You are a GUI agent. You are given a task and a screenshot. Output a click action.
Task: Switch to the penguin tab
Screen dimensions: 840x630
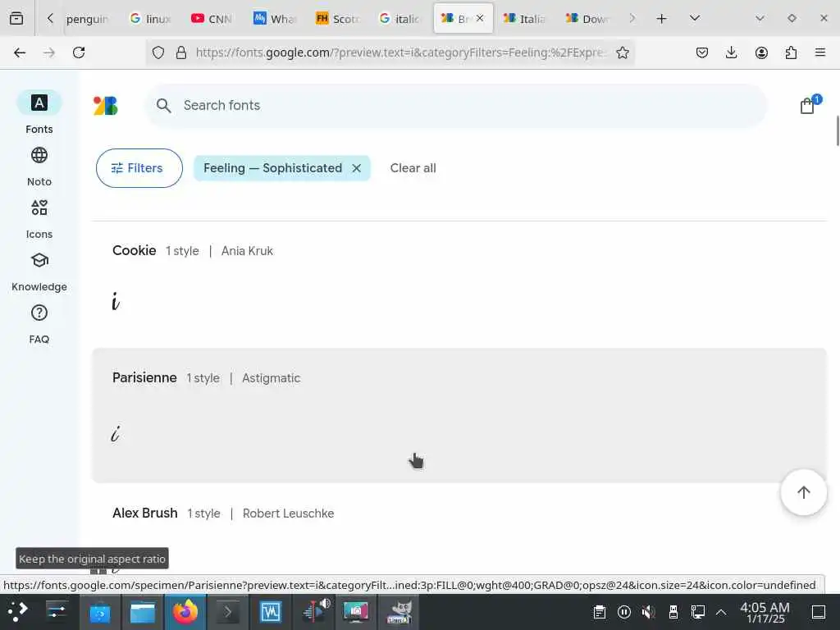point(87,19)
